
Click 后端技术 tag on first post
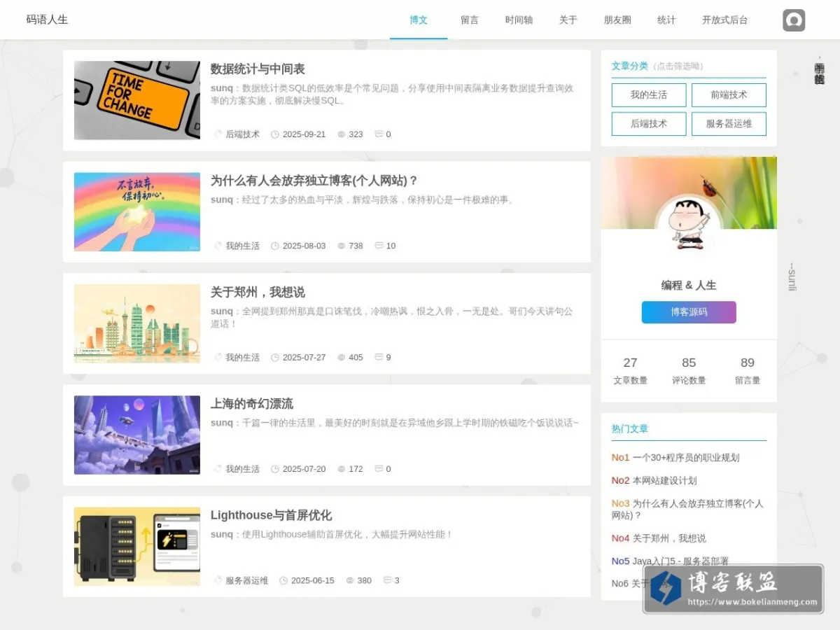(x=242, y=134)
